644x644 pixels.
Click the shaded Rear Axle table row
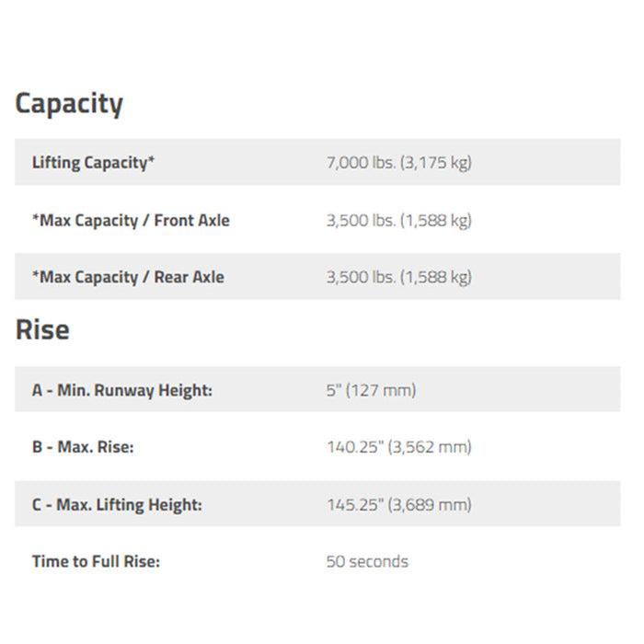317,276
